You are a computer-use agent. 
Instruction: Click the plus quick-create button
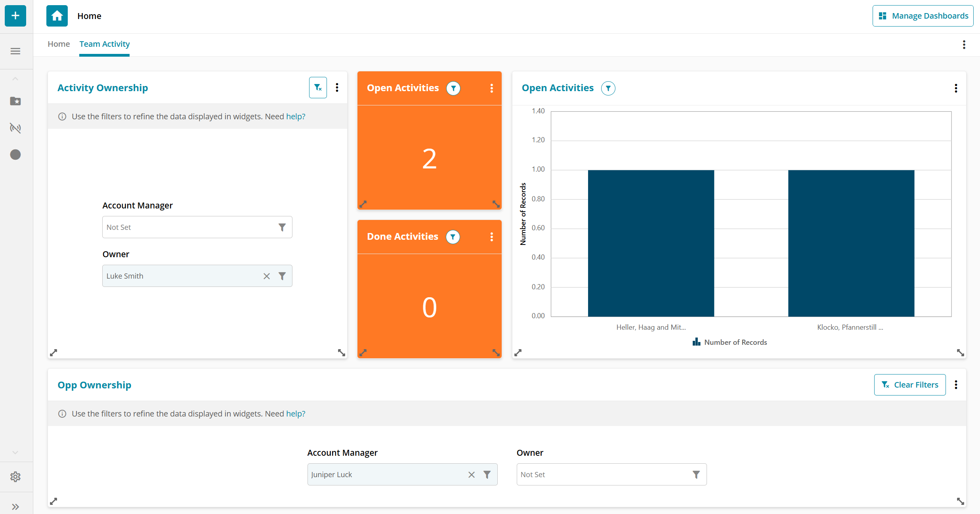pyautogui.click(x=15, y=16)
